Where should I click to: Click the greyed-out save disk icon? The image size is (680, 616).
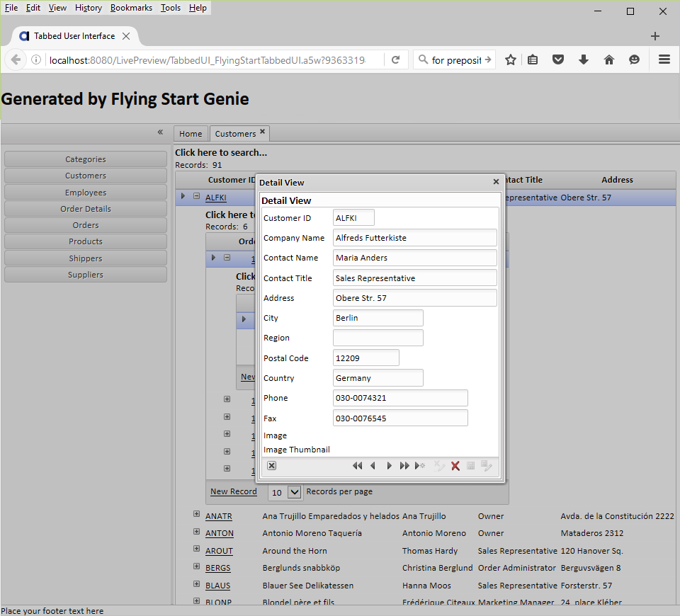click(x=470, y=466)
